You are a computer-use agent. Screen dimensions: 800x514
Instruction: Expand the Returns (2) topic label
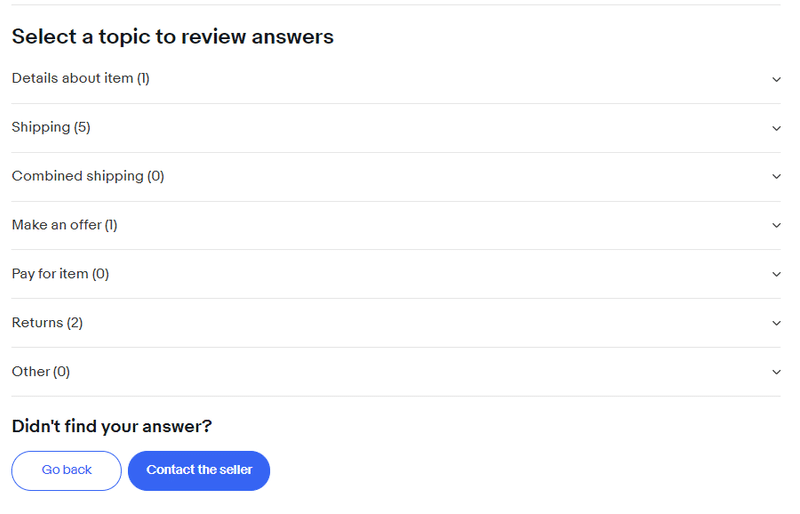(47, 323)
